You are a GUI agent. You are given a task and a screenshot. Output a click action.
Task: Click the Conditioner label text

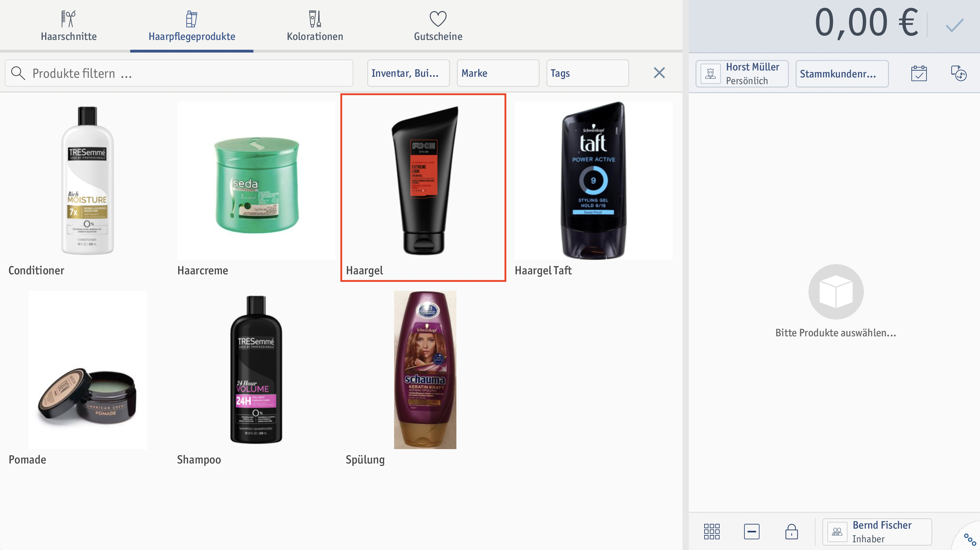tap(36, 270)
